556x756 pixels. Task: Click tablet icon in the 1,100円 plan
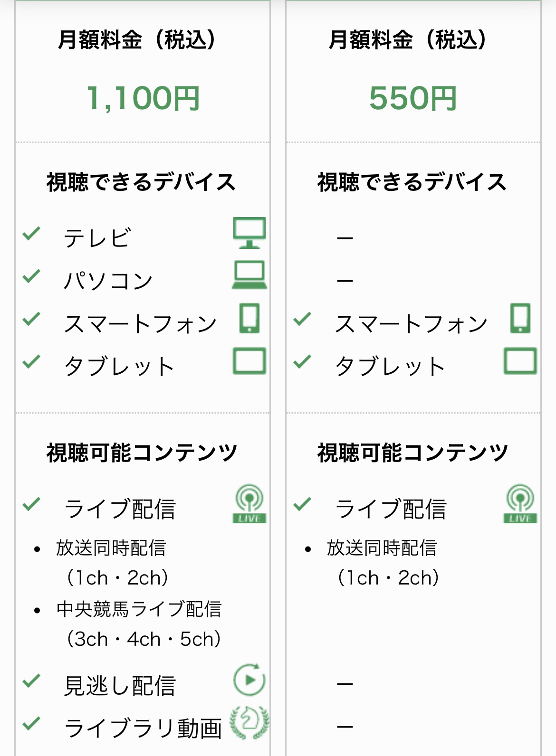pyautogui.click(x=249, y=361)
